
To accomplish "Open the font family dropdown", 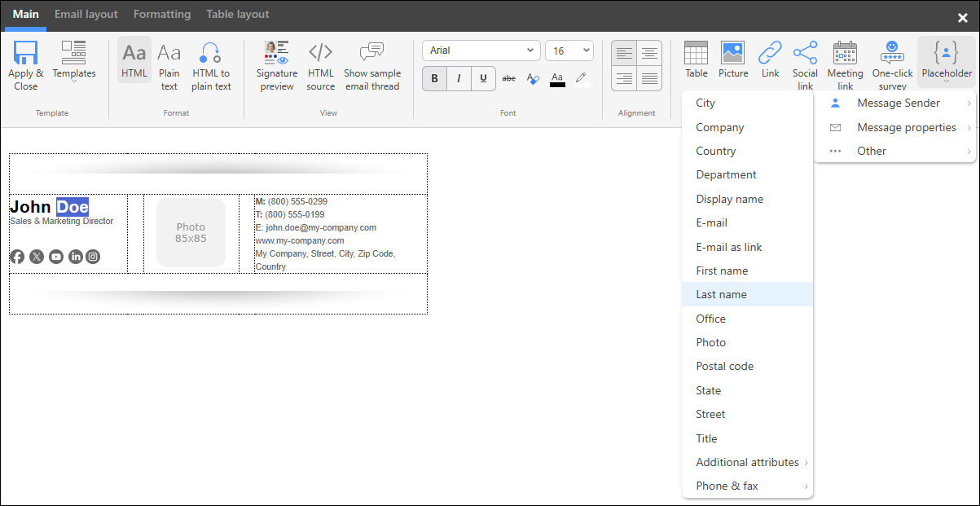I will (481, 50).
